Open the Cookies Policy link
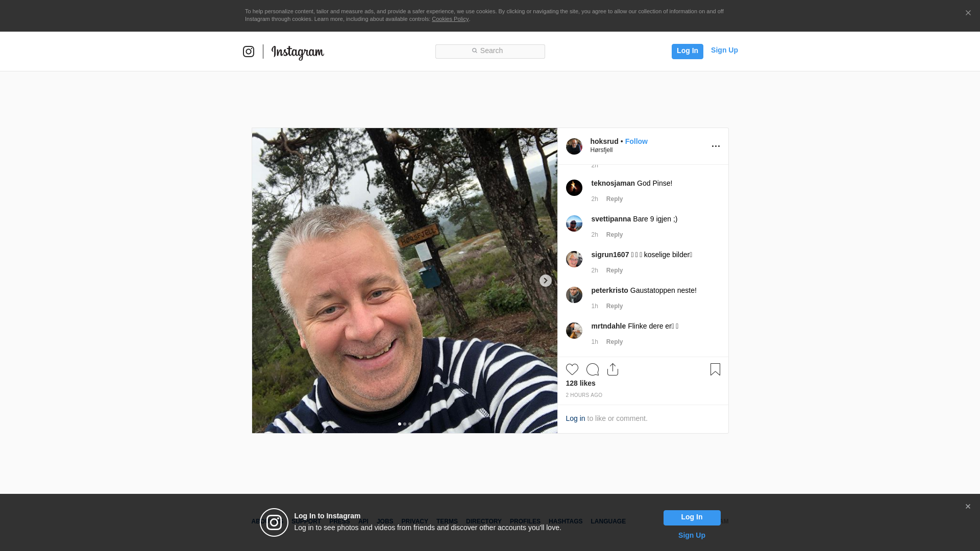Viewport: 980px width, 551px height. tap(450, 19)
